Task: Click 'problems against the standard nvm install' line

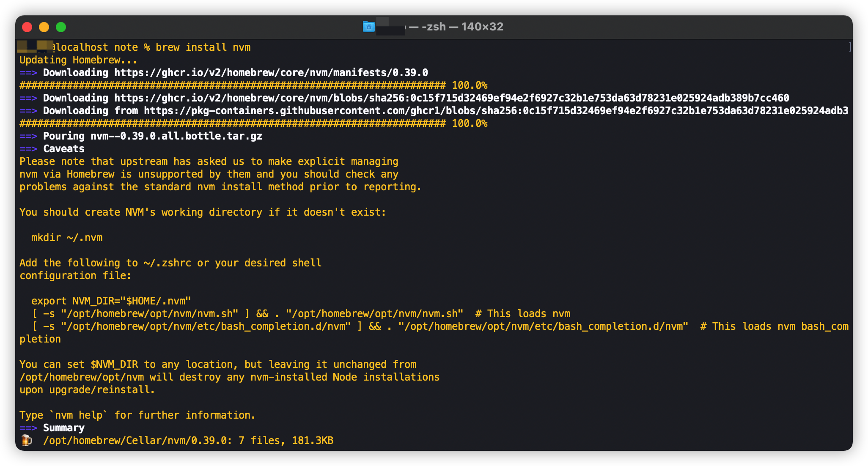Action: (220, 187)
